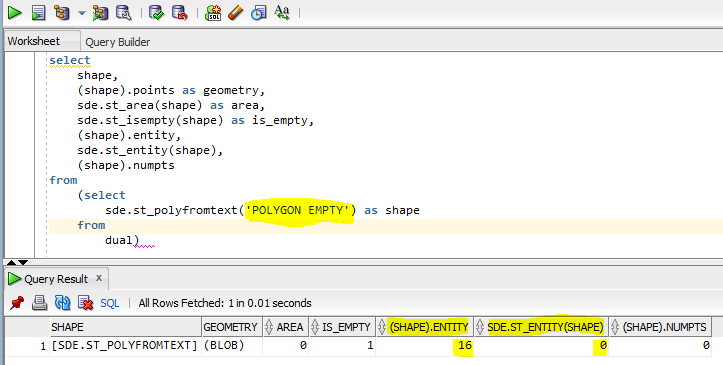The width and height of the screenshot is (723, 365).
Task: Place cursor on the word dual
Action: pos(119,240)
